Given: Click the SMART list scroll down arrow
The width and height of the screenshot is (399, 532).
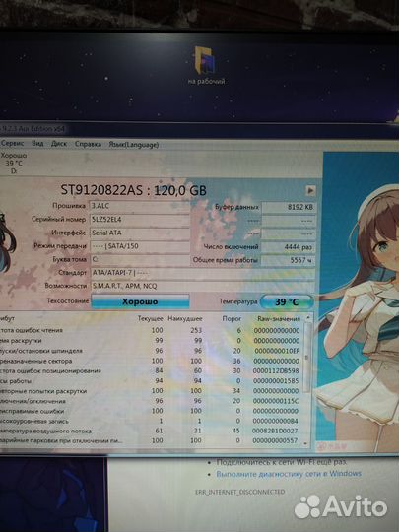Looking at the screenshot, I should [306, 443].
